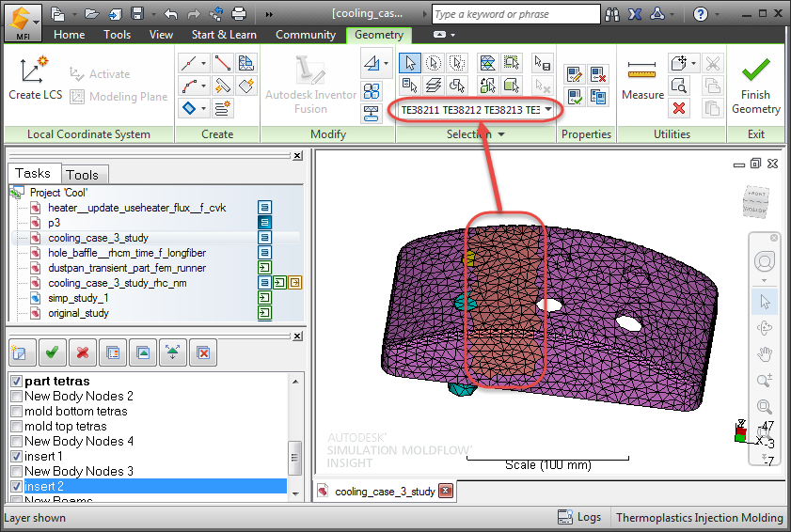Click the Assign Layer icon with green triangle
The width and height of the screenshot is (791, 532).
(x=143, y=352)
